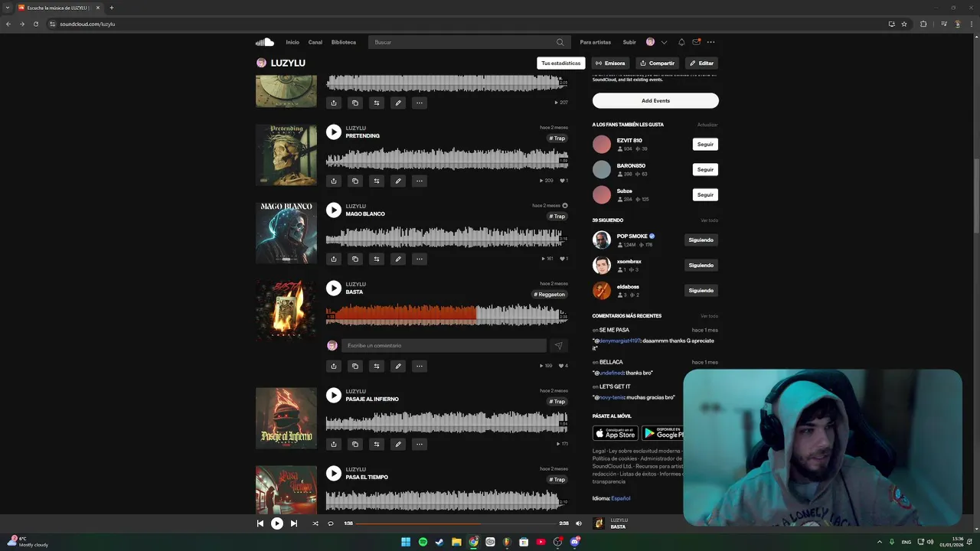Toggle shuffle in the player bar
The height and width of the screenshot is (551, 980).
click(x=315, y=523)
